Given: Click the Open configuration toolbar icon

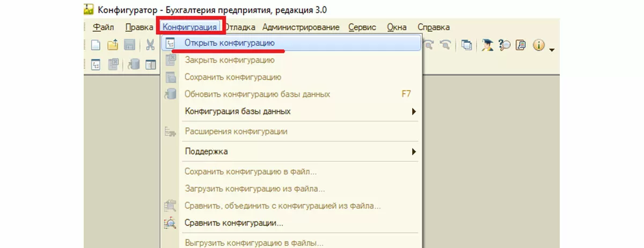Looking at the screenshot, I should click(96, 64).
